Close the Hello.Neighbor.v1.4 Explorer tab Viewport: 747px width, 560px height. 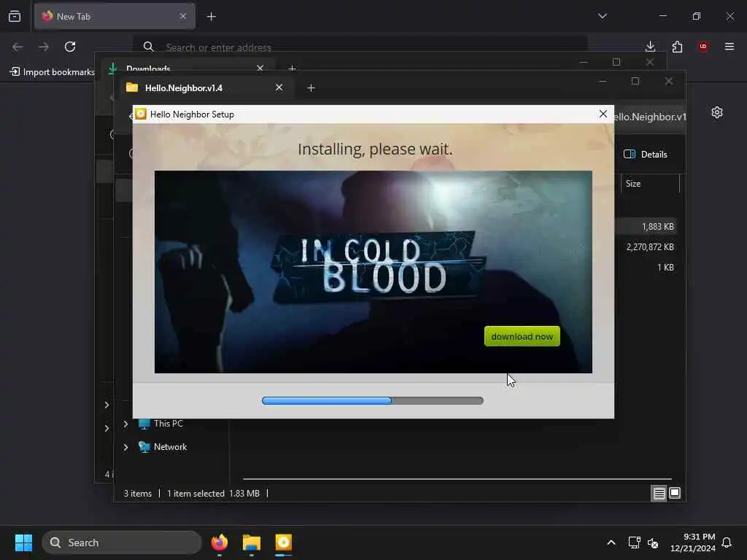pos(279,87)
